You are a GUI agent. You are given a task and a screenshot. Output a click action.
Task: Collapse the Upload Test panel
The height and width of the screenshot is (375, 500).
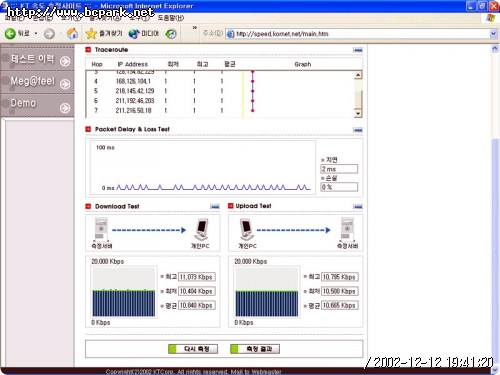click(358, 207)
